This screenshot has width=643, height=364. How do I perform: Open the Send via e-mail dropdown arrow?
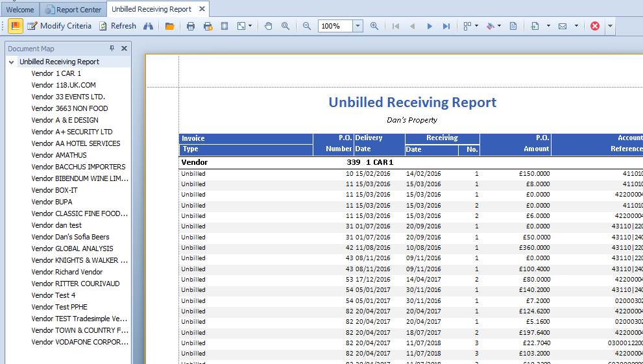pyautogui.click(x=576, y=26)
